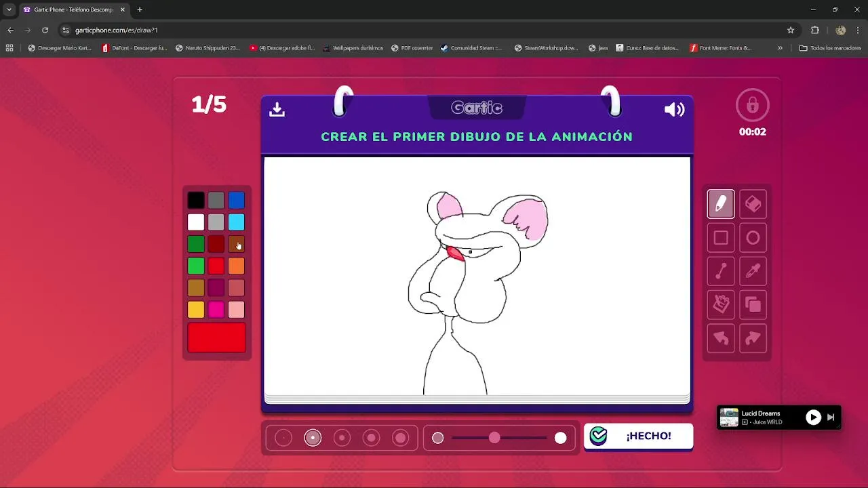The width and height of the screenshot is (868, 488).
Task: Choose the third brush size
Action: coord(342,438)
